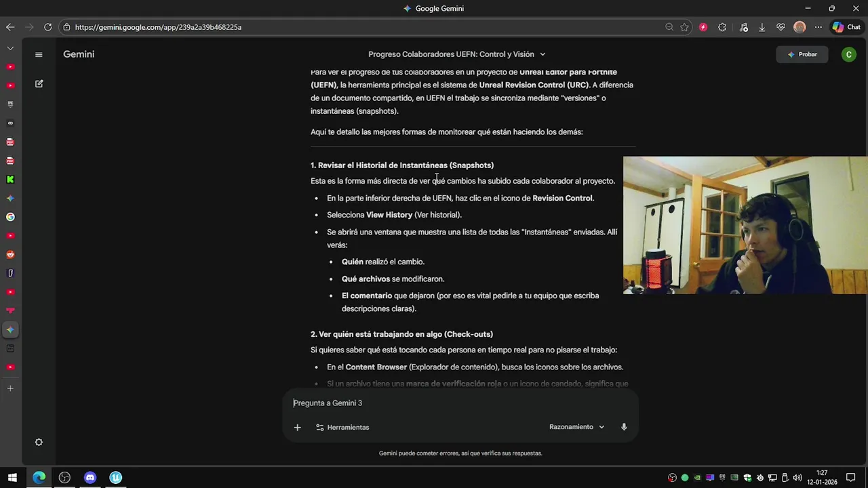
Task: Open volume speaker tray icon
Action: coord(797,477)
